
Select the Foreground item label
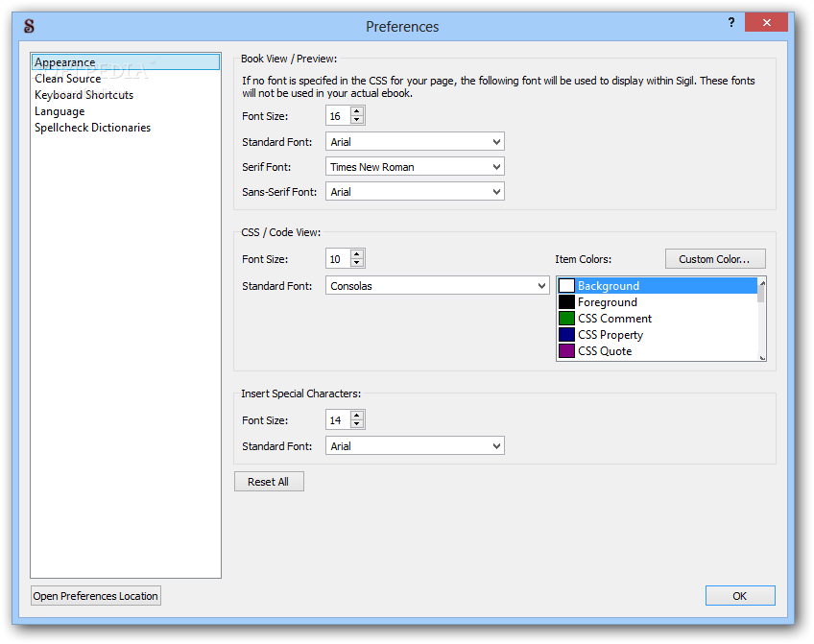click(608, 302)
